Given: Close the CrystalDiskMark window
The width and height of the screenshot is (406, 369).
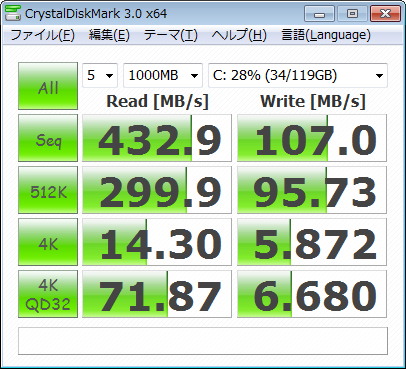Looking at the screenshot, I should pyautogui.click(x=385, y=14).
